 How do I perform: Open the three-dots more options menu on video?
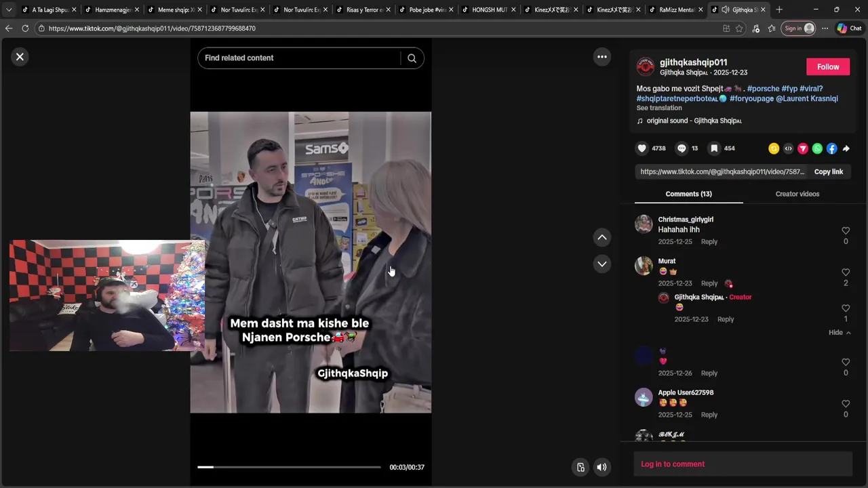tap(601, 57)
